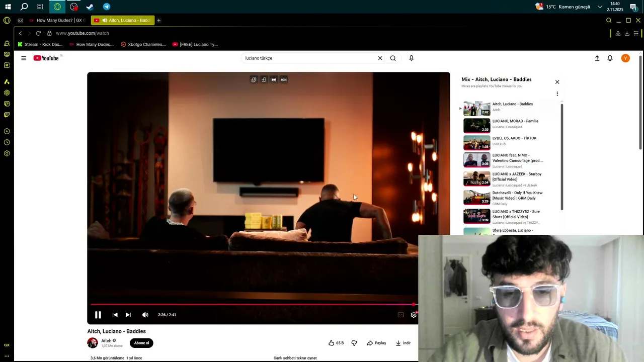
Task: Go back in browser history
Action: tap(21, 33)
